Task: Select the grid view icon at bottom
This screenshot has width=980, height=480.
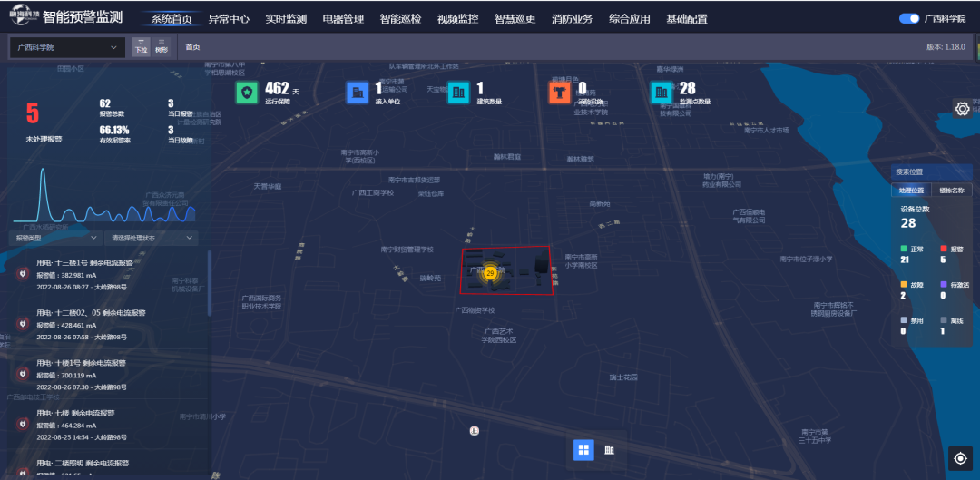Action: [583, 450]
